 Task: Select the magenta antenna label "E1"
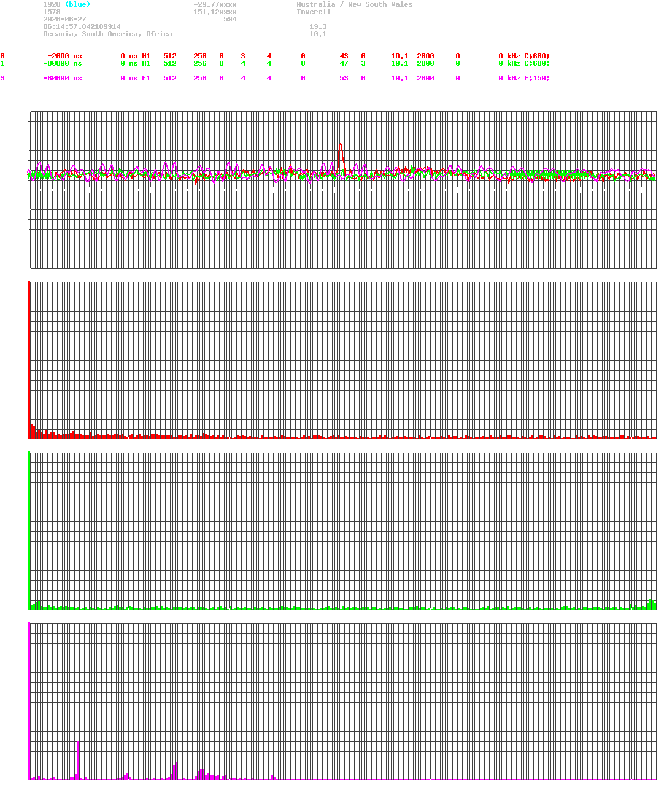(146, 78)
